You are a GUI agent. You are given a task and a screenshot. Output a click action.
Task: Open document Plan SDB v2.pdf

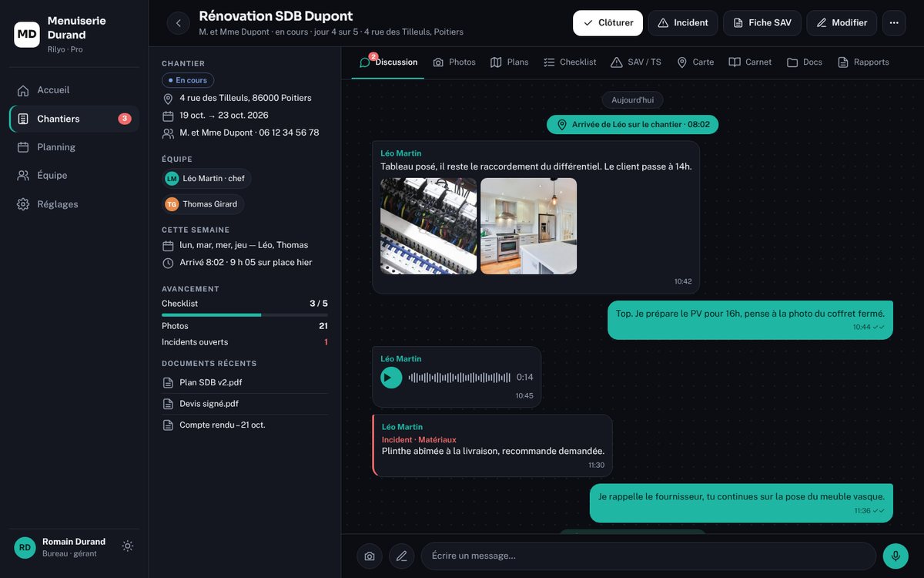[x=245, y=382]
